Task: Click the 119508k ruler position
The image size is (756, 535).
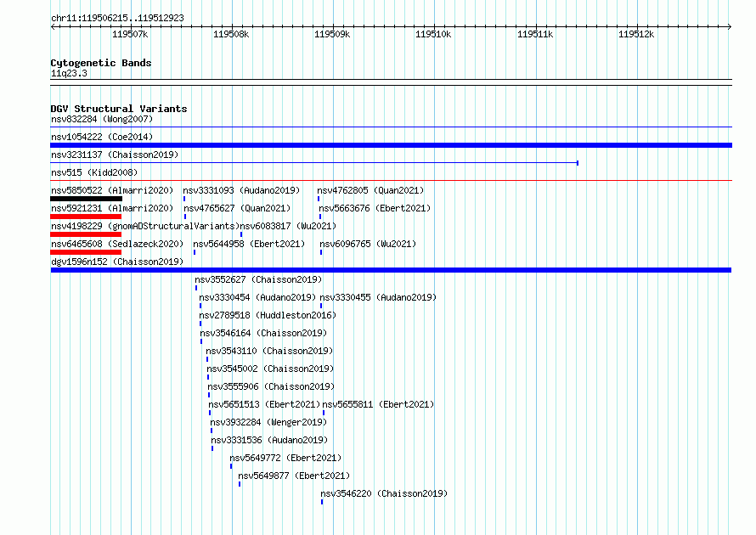Action: coord(231,34)
